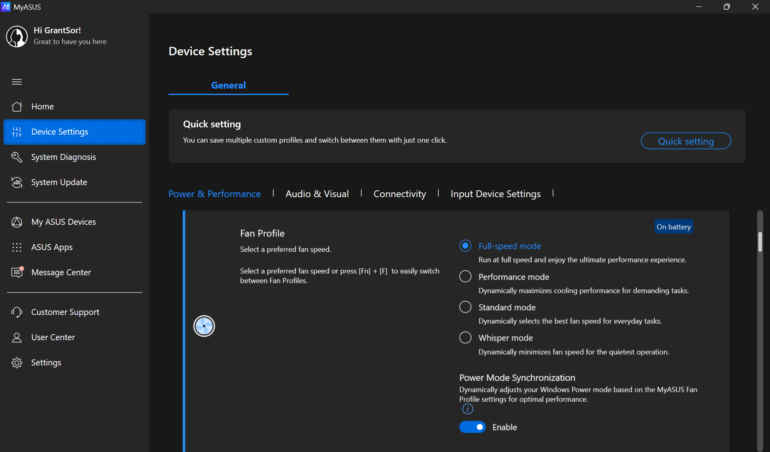Disable Power Mode Synchronization toggle

(x=472, y=427)
